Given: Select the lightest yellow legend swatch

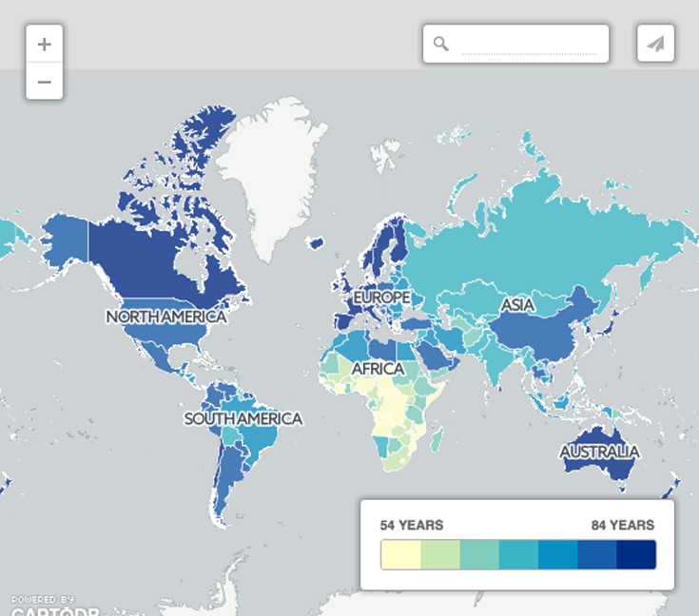Looking at the screenshot, I should click(x=400, y=554).
